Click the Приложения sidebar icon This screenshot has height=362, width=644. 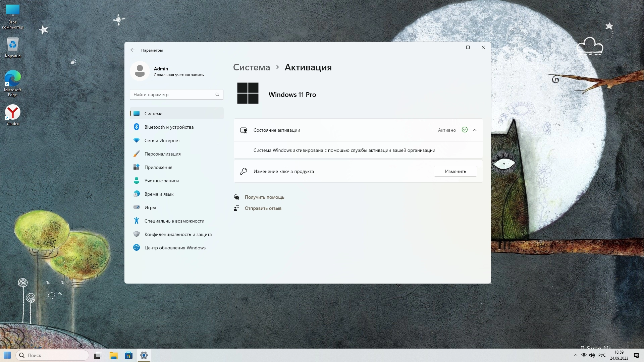[x=137, y=167]
